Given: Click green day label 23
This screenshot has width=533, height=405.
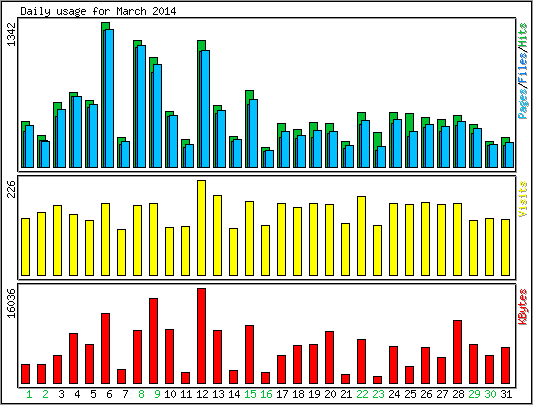Looking at the screenshot, I should [378, 394].
